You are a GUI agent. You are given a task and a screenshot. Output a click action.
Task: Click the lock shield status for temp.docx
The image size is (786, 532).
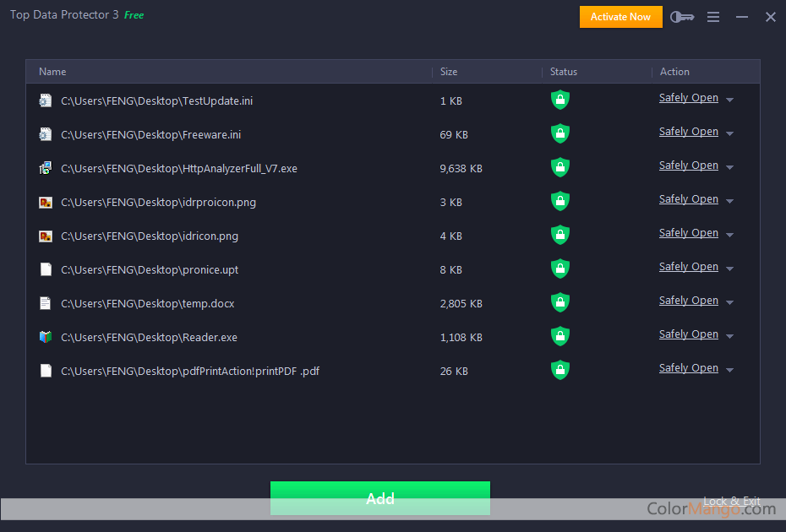[x=559, y=302]
